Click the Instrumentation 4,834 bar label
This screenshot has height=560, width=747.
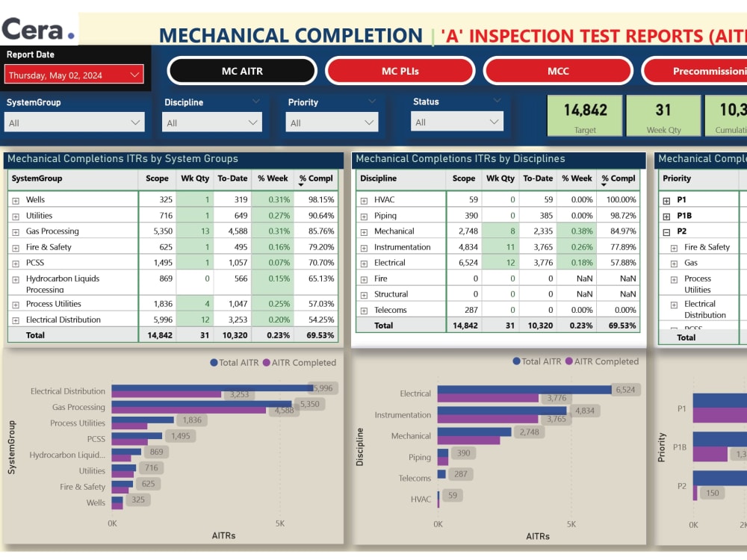585,411
